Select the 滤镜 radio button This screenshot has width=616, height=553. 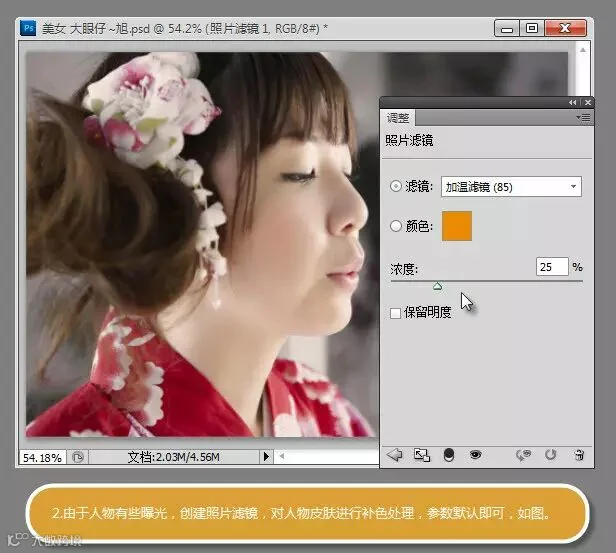(x=396, y=186)
